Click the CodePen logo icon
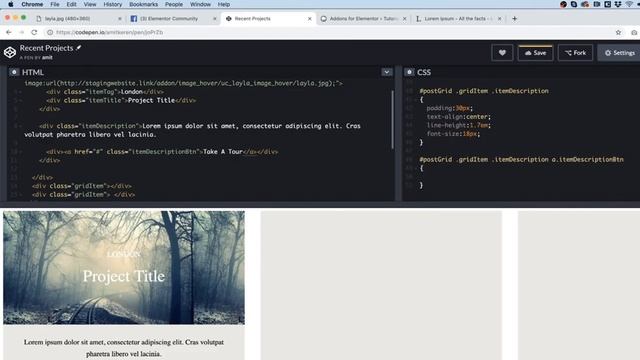The image size is (640, 360). coord(10,52)
